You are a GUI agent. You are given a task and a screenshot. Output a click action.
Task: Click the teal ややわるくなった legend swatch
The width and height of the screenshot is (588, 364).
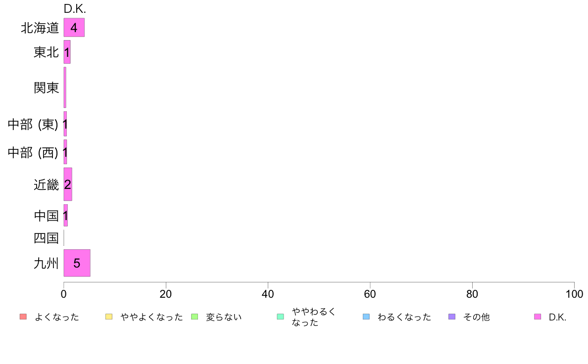click(x=280, y=317)
